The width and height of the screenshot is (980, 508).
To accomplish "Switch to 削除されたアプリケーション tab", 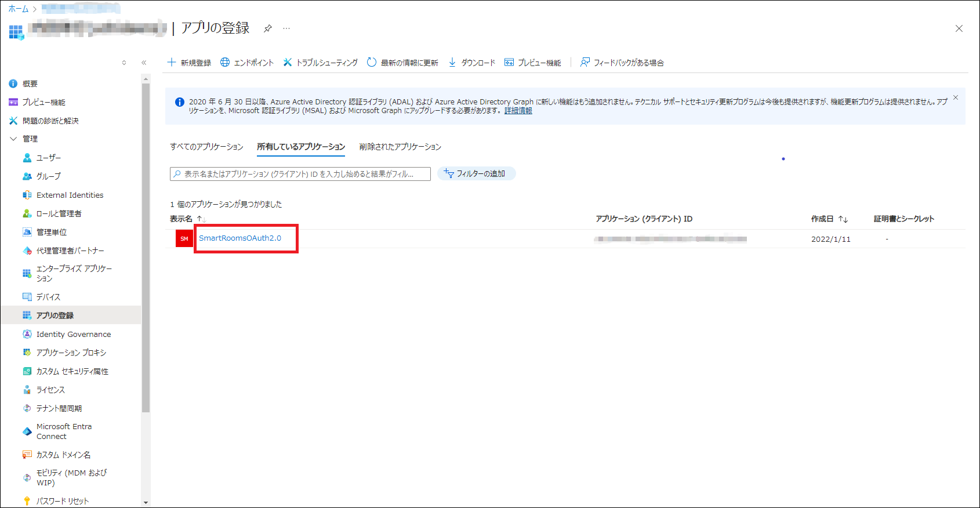I will (400, 147).
